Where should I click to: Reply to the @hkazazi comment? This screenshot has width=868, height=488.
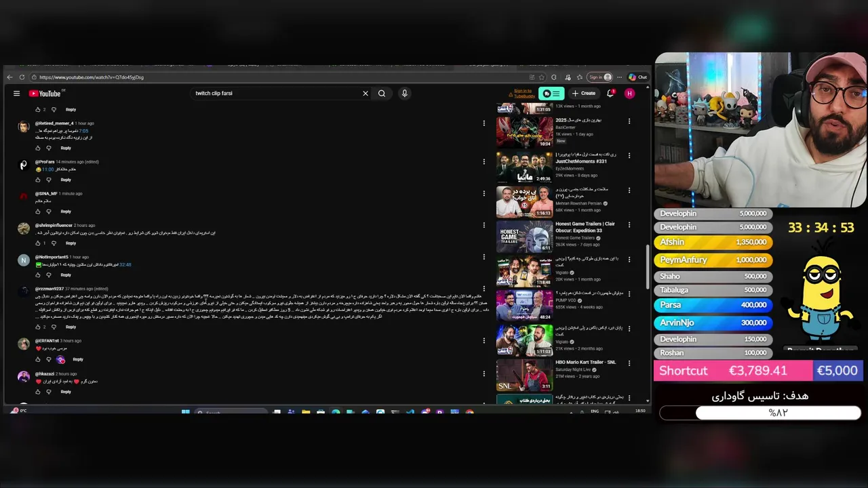pos(66,392)
